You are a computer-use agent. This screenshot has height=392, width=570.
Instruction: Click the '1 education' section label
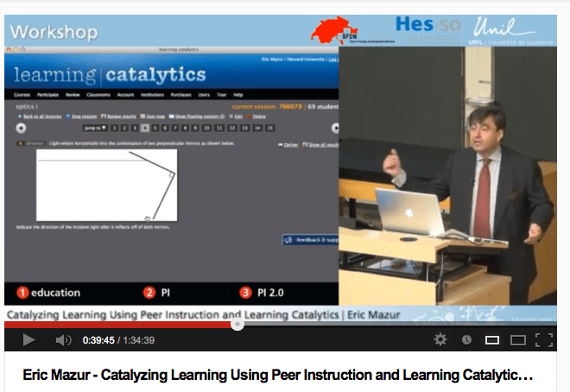48,293
